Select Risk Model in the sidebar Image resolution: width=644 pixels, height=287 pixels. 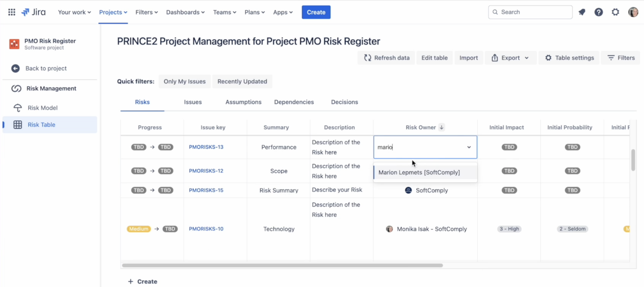[43, 108]
